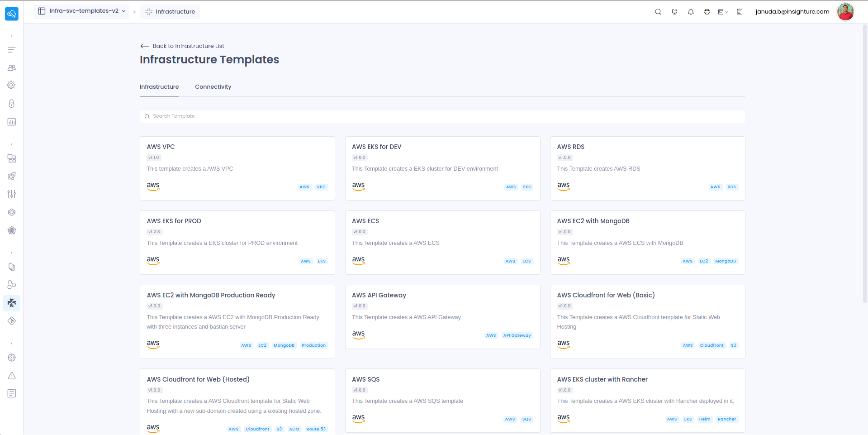
Task: Click the v1.2.8 version badge on EKS for PROD
Action: pos(154,232)
